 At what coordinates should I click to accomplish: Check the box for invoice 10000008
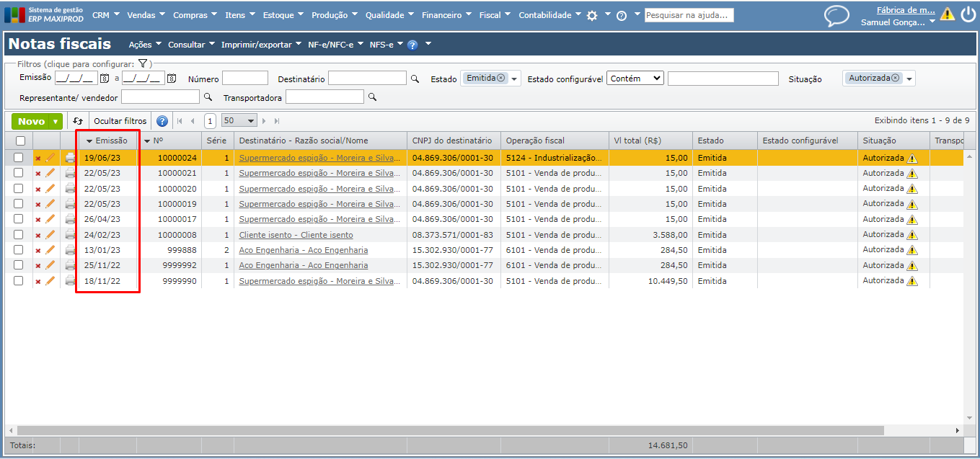click(19, 235)
